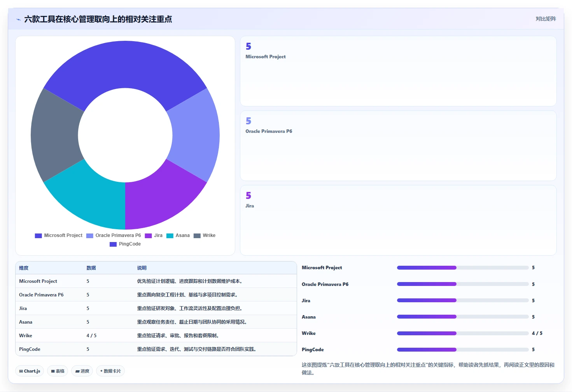
Task: Open the Oracle Primavera P6 data card
Action: coord(398,146)
